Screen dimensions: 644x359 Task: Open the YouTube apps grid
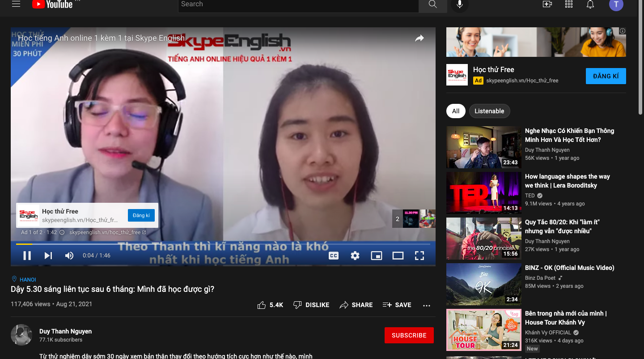pyautogui.click(x=569, y=4)
